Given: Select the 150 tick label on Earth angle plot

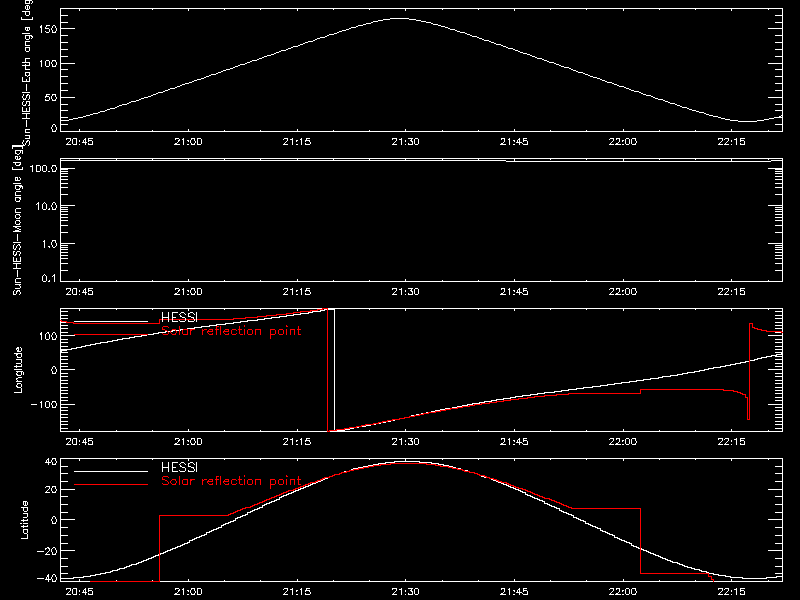Looking at the screenshot, I should click(48, 30).
